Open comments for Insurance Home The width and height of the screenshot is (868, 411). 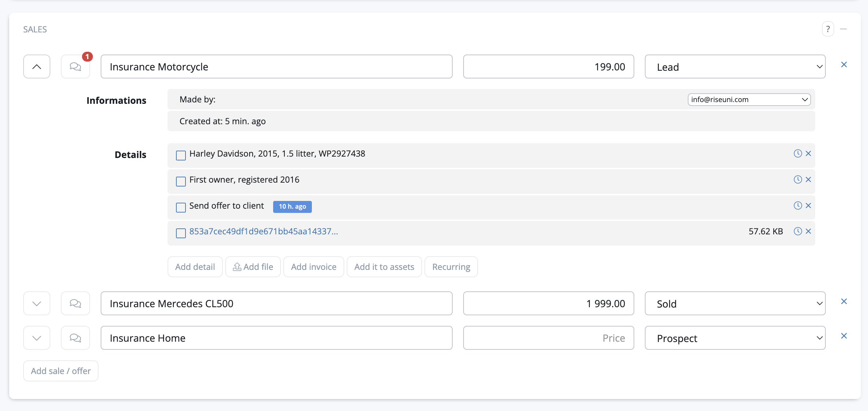coord(75,338)
